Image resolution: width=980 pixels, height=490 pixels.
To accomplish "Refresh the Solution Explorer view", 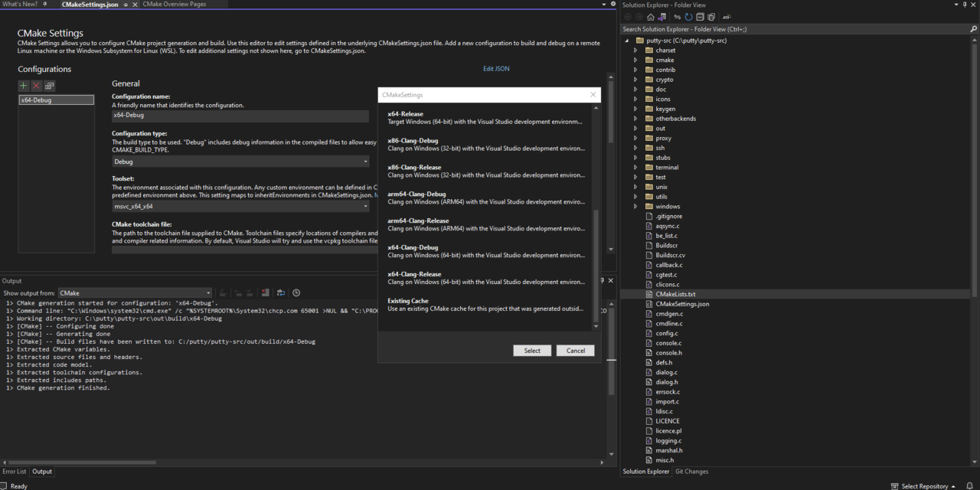I will coord(688,17).
